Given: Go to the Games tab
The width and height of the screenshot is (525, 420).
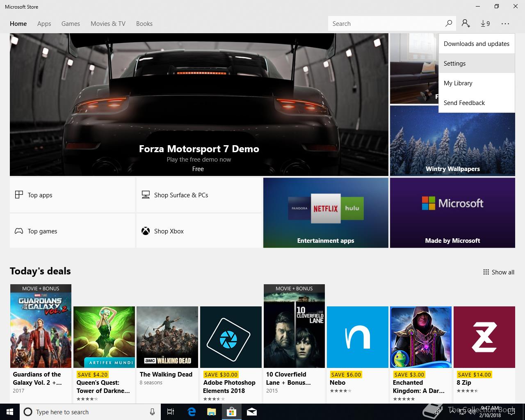Looking at the screenshot, I should pyautogui.click(x=71, y=23).
